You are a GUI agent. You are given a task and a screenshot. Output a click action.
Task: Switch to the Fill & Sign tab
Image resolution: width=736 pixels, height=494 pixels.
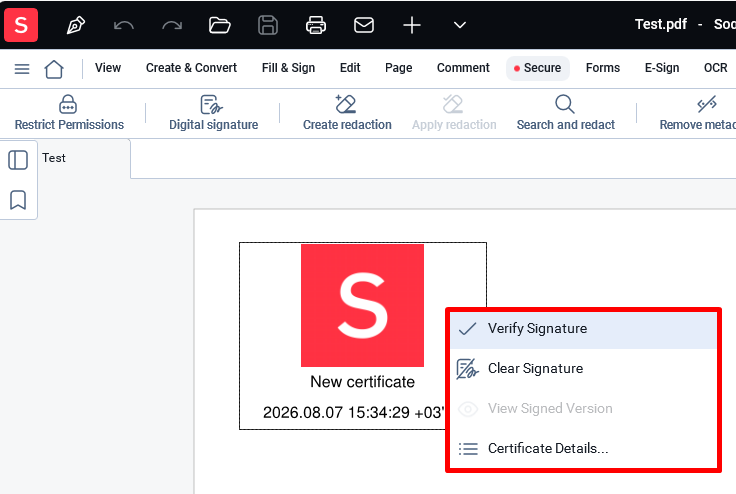click(x=288, y=68)
